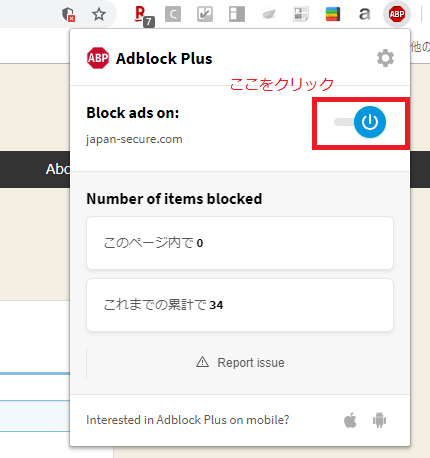430x458 pixels.
Task: Click the shield icon with red x in address bar
Action: pyautogui.click(x=69, y=14)
